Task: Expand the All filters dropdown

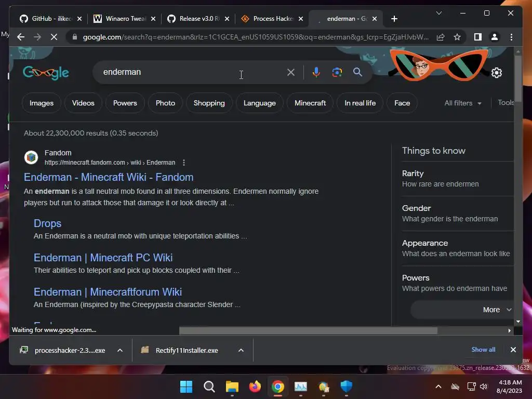Action: point(463,103)
